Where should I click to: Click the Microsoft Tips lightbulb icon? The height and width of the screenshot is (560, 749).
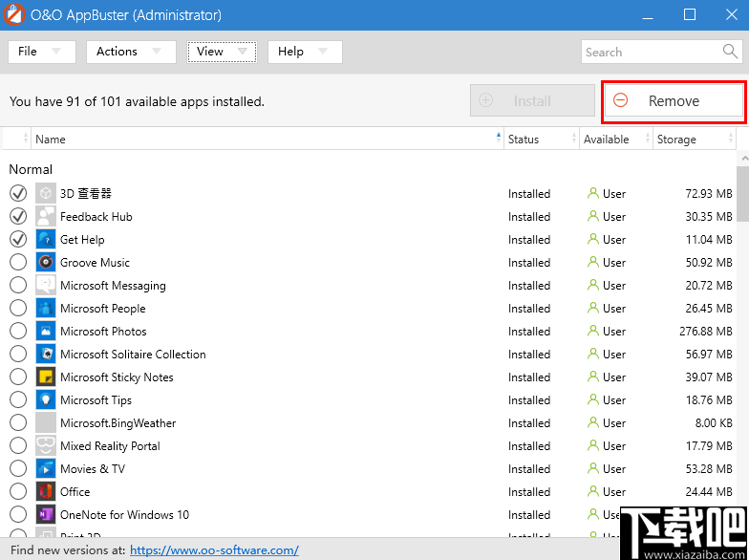(46, 400)
